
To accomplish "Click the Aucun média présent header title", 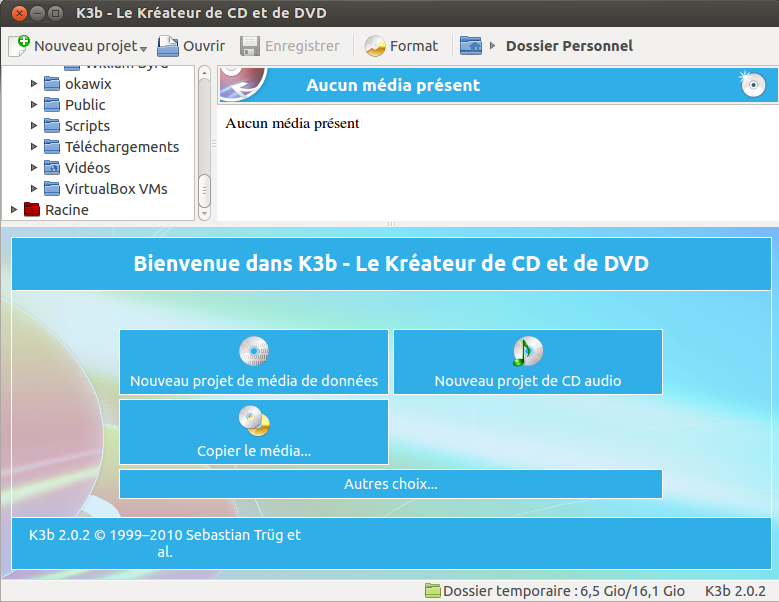I will 393,85.
